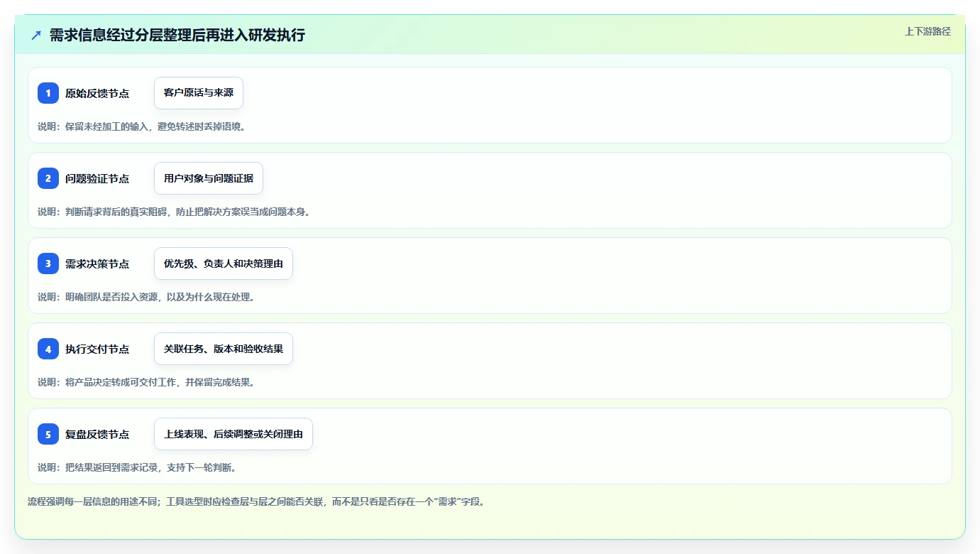Viewport: 980px width, 554px height.
Task: Click the note 把结果返回到需求记录
Action: (111, 467)
